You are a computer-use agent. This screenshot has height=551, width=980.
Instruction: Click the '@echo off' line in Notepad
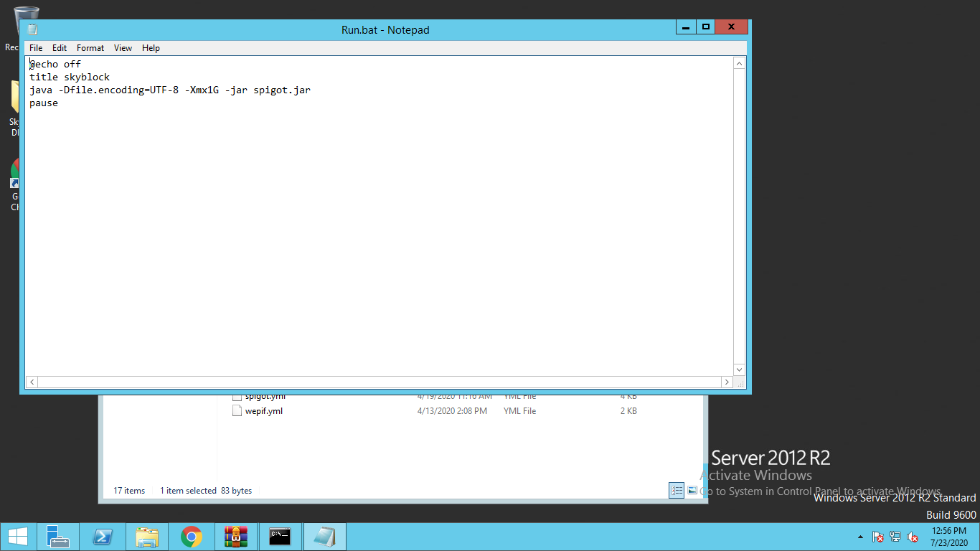pos(55,64)
